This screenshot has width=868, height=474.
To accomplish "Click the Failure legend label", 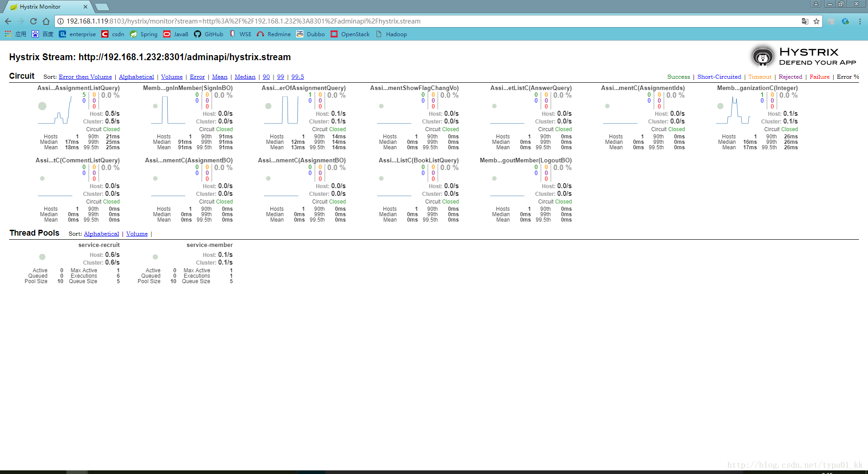I will 820,77.
